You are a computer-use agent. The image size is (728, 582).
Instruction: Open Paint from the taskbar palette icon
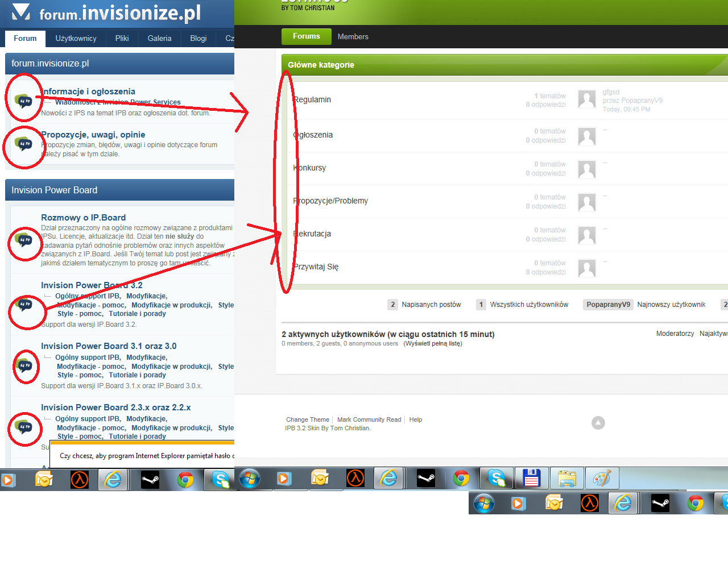[602, 479]
